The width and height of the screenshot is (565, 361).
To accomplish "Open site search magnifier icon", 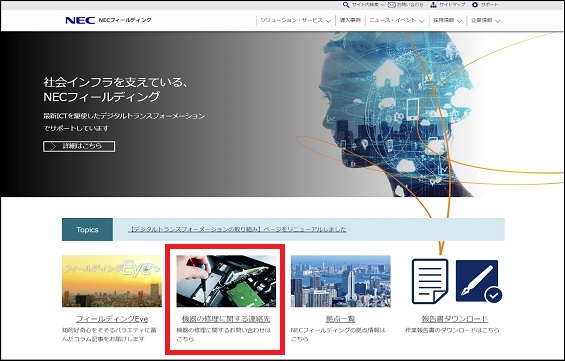I will click(x=346, y=5).
